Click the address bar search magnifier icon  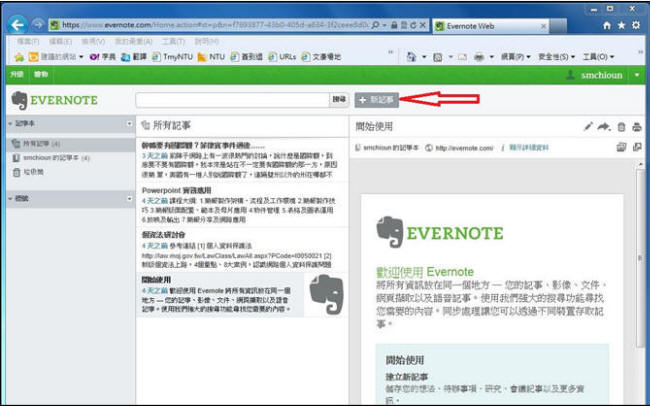pyautogui.click(x=375, y=25)
